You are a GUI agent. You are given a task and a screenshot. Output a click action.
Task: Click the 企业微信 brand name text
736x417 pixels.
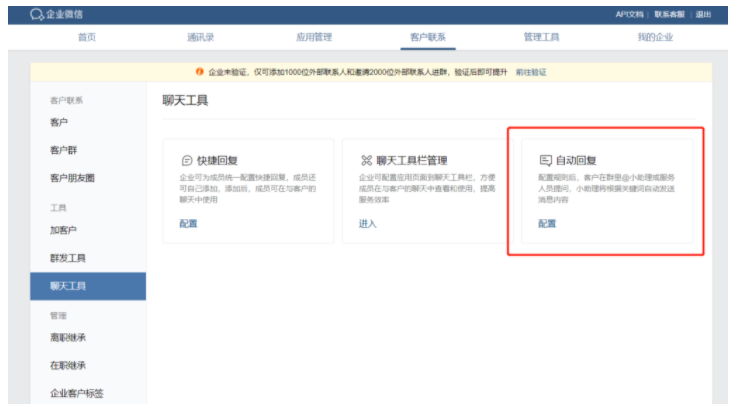[x=64, y=15]
